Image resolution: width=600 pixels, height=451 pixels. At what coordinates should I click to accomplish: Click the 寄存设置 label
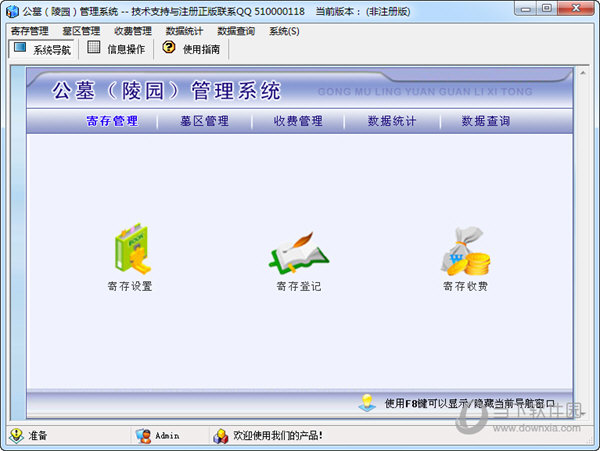(130, 286)
